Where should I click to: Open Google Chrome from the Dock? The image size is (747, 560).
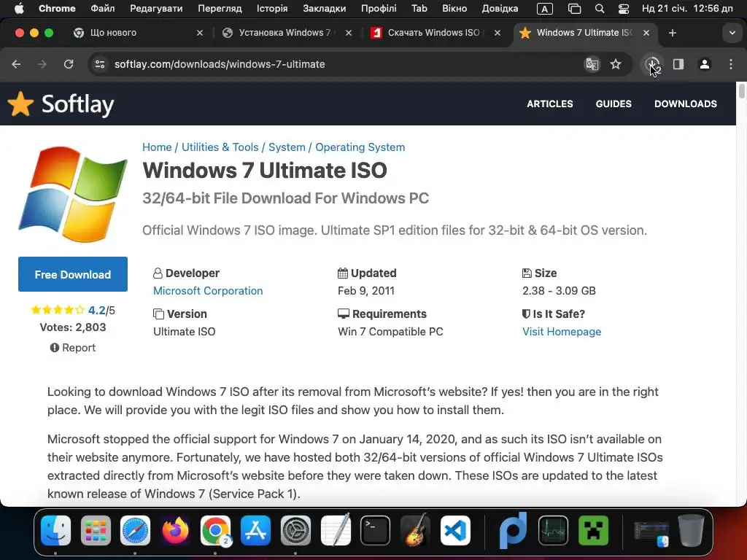tap(215, 530)
